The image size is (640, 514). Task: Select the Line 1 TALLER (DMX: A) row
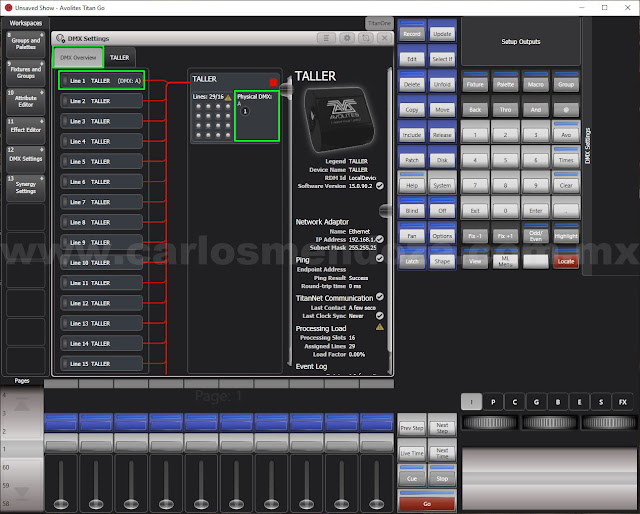[x=102, y=81]
